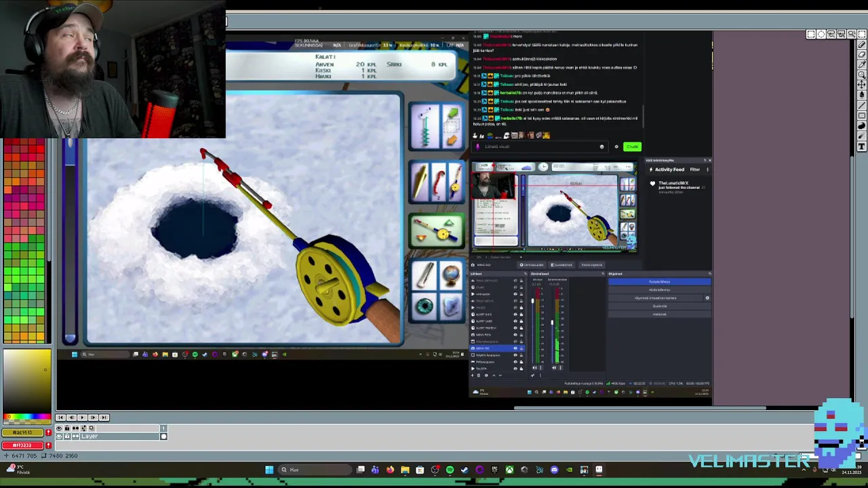Step to next frame in timeline

93,418
